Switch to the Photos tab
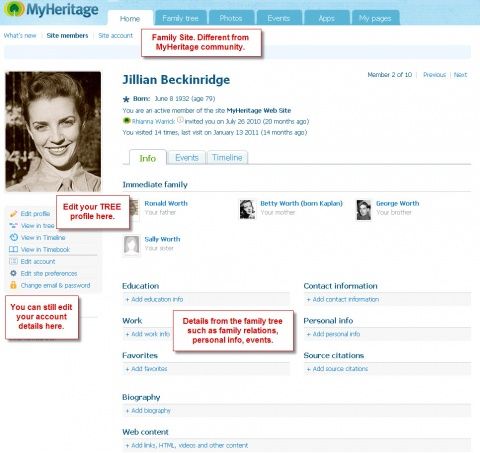The image size is (480, 453). tap(231, 18)
